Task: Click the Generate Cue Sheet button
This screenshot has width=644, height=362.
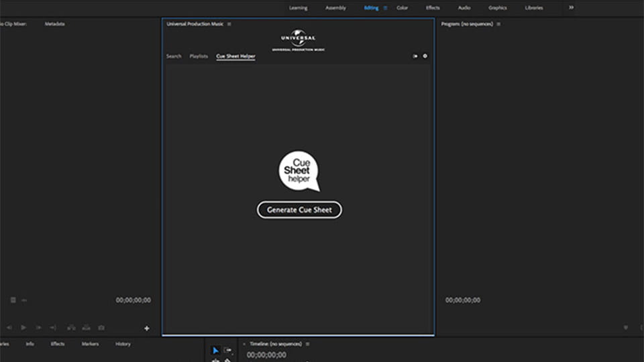Action: [299, 210]
